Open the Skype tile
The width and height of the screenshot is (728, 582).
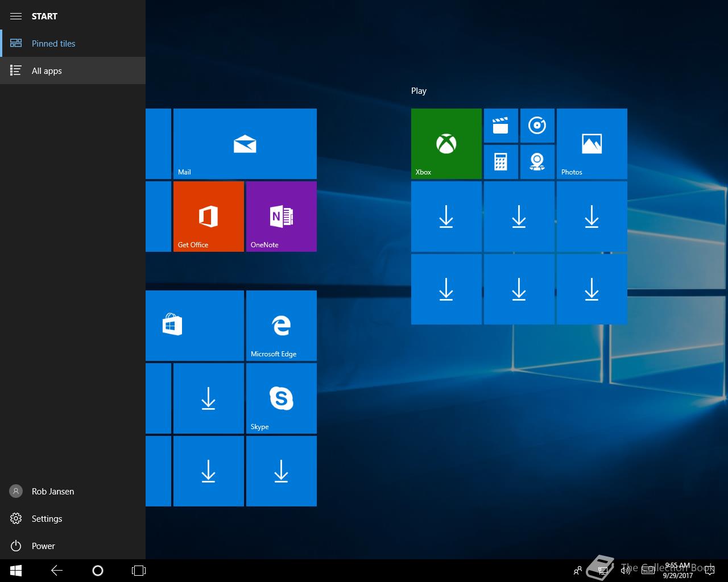[x=282, y=398]
